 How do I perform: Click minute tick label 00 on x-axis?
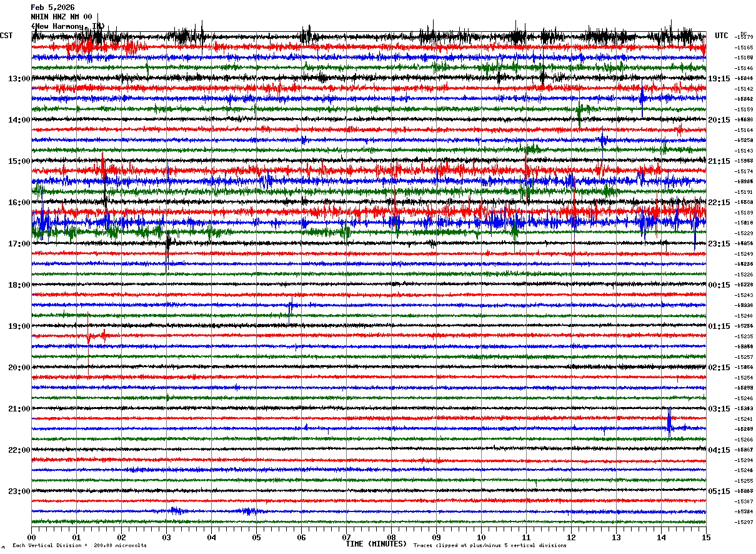31,537
